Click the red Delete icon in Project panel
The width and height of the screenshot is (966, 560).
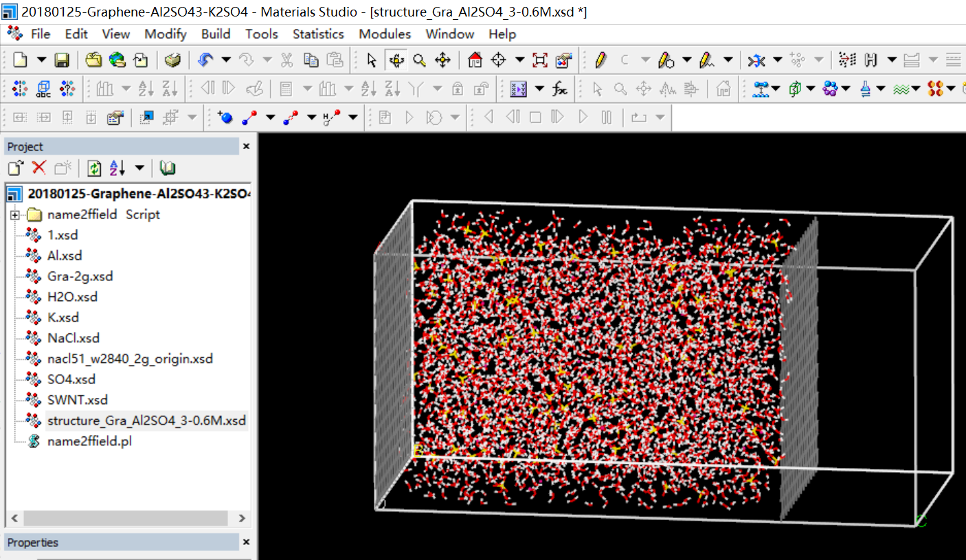pos(39,168)
